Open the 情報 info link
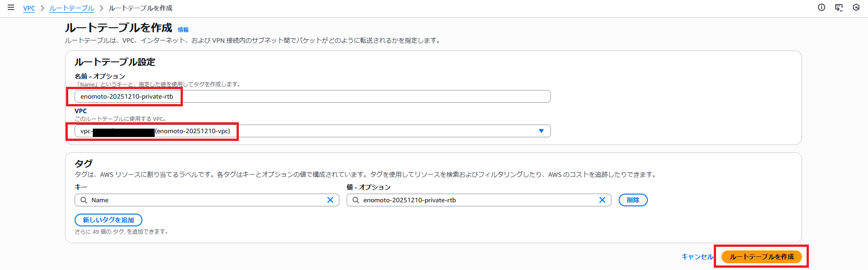The height and width of the screenshot is (270, 868). tap(183, 30)
